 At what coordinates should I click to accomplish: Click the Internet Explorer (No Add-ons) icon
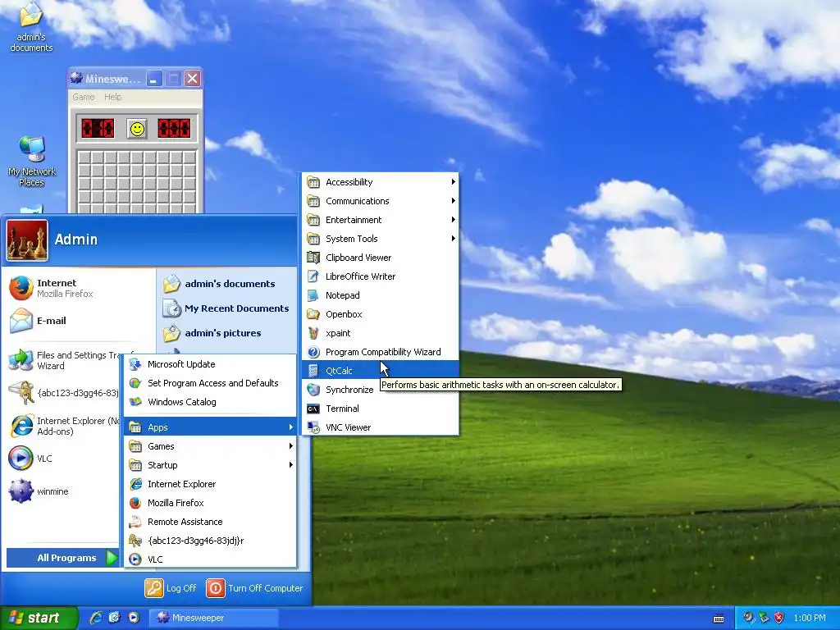coord(21,426)
